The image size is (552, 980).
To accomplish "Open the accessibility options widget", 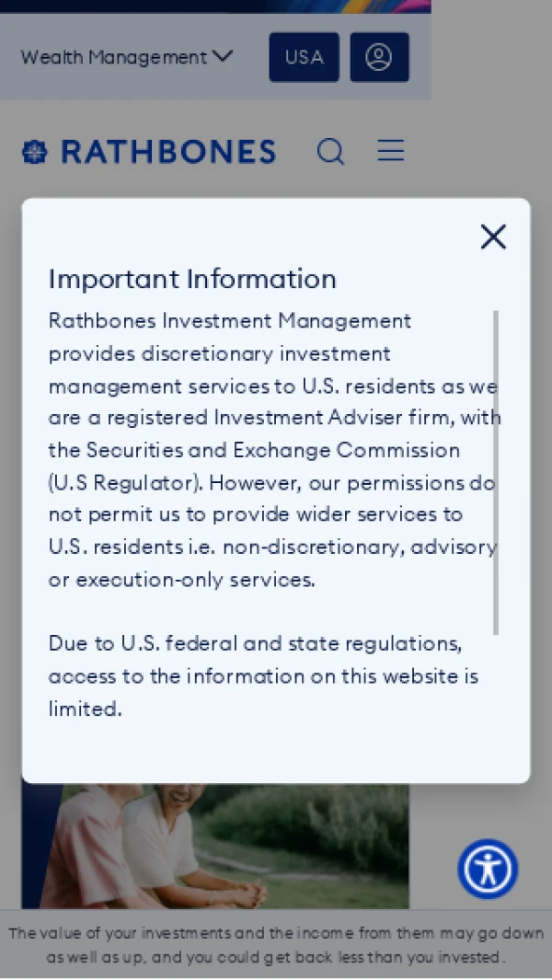I will click(488, 869).
